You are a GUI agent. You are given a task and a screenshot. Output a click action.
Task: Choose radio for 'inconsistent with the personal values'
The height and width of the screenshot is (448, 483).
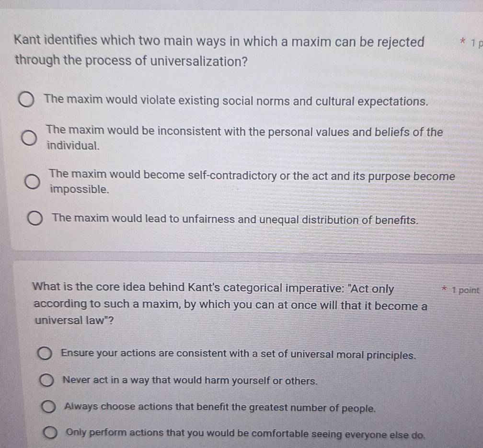click(29, 138)
